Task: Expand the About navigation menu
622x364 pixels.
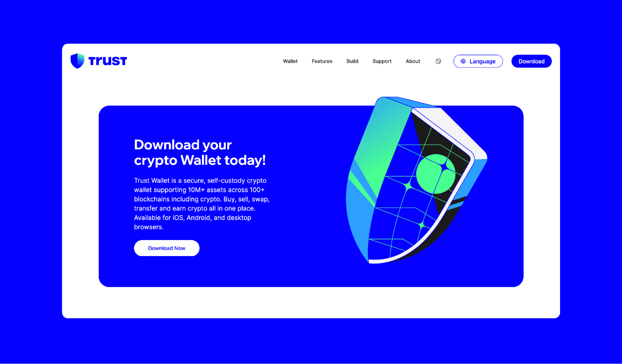Action: 413,61
